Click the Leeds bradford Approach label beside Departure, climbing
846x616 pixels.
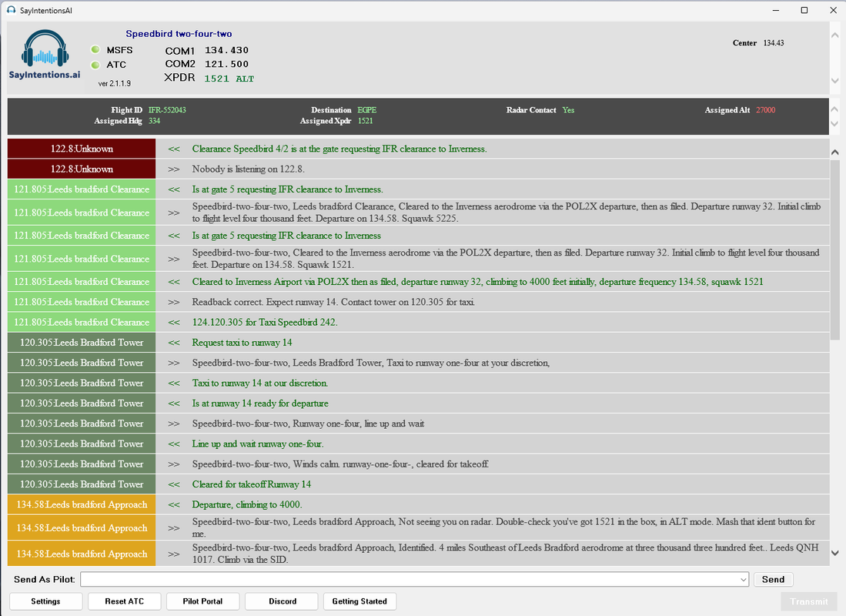(82, 504)
